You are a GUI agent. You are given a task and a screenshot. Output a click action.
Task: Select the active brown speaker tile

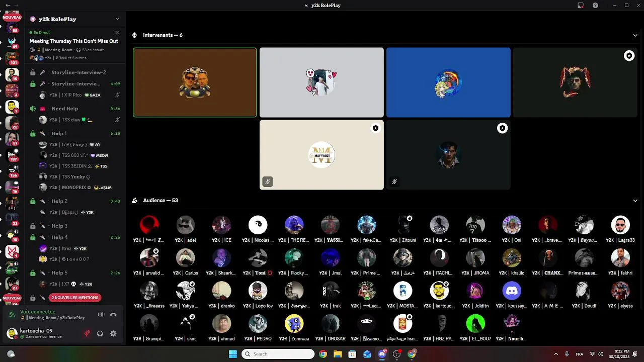pos(195,82)
